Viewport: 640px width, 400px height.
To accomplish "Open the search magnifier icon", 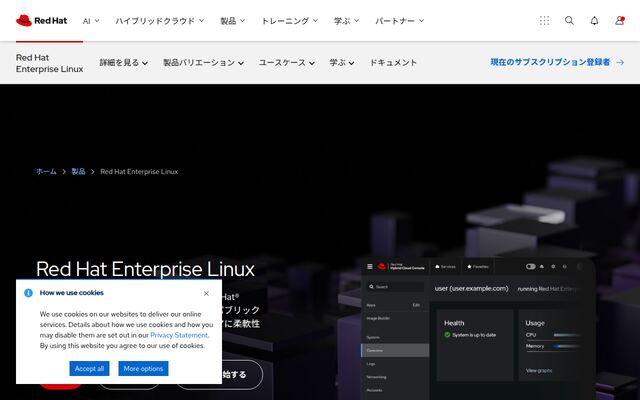I will pyautogui.click(x=569, y=20).
